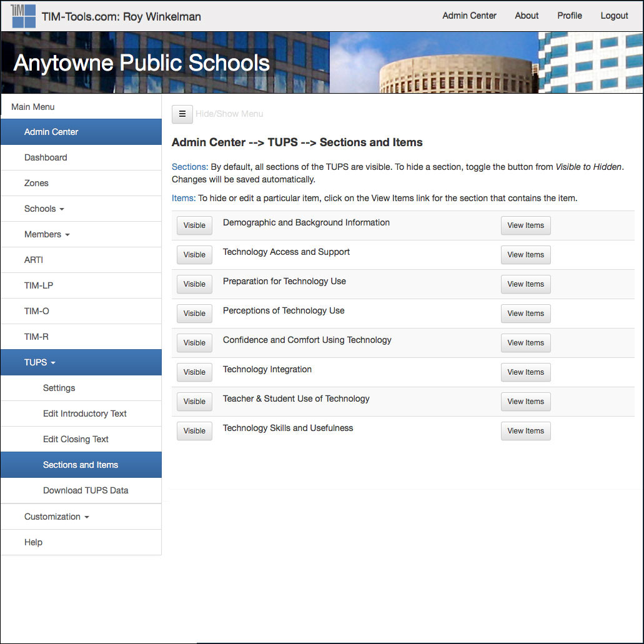View Items for Perceptions of Technology Use
The width and height of the screenshot is (644, 644).
525,314
